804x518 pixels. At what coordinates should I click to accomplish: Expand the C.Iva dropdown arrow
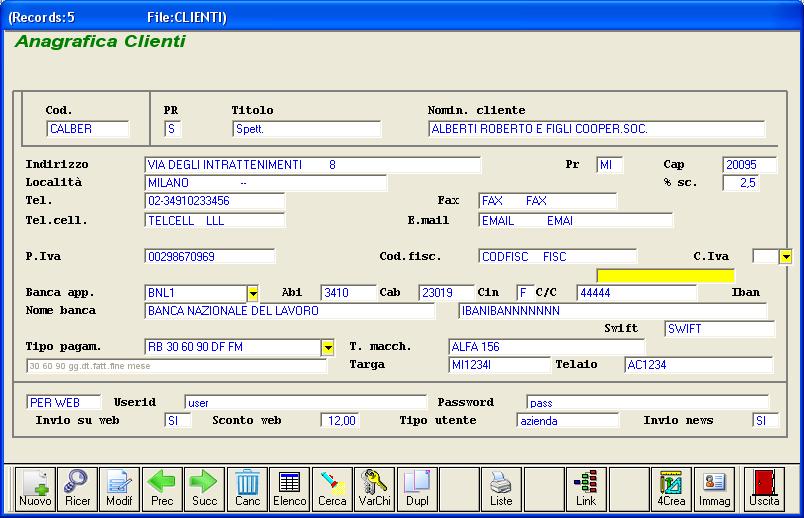(x=786, y=256)
